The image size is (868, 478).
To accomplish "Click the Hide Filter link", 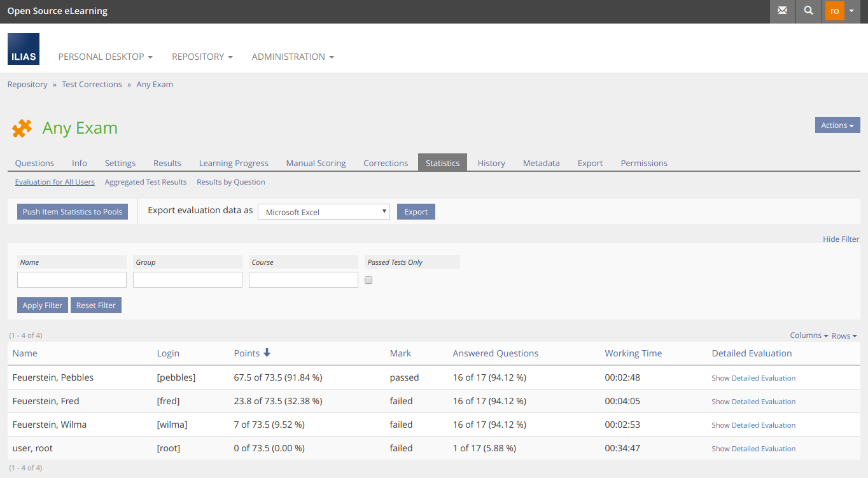I will [841, 239].
